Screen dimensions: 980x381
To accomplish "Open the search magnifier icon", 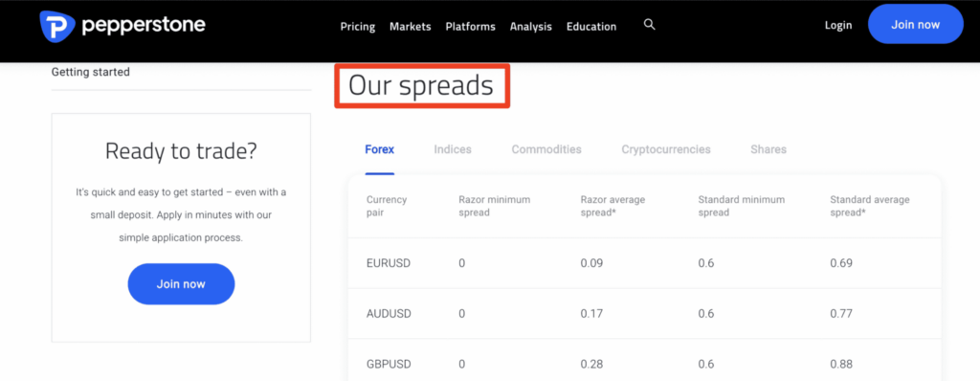I will pos(650,25).
